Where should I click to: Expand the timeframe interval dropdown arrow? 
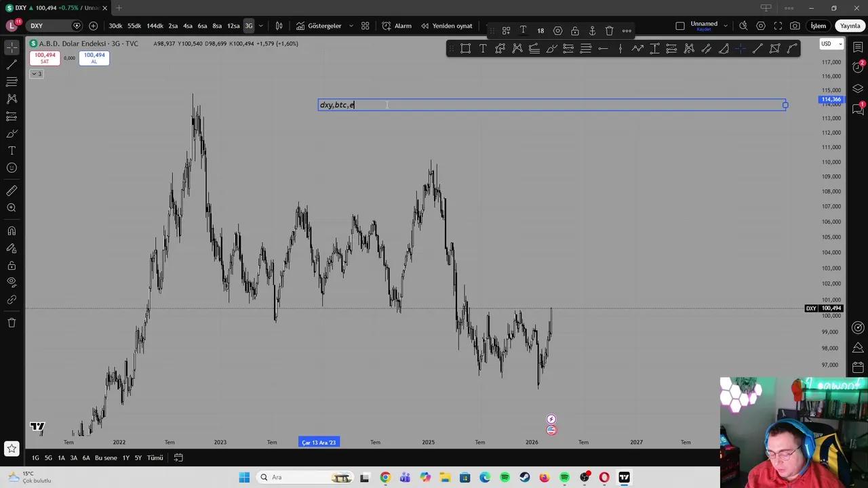260,26
